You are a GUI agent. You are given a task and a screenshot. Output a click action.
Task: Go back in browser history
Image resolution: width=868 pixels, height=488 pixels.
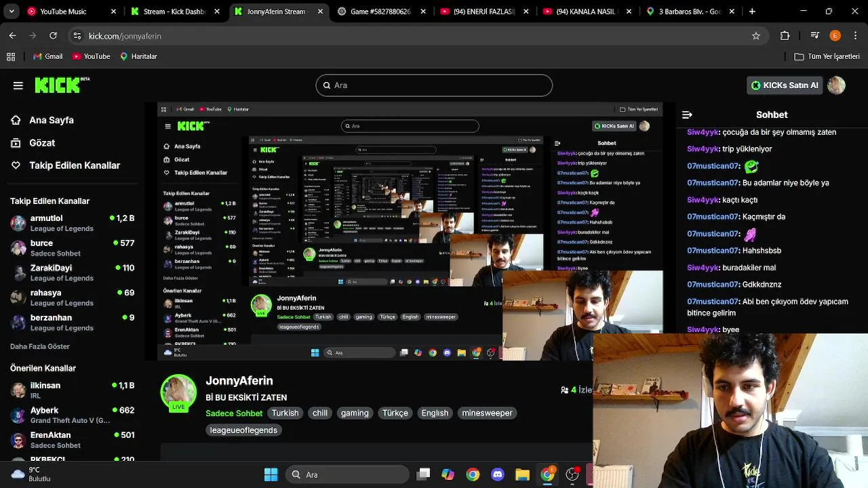click(x=12, y=36)
